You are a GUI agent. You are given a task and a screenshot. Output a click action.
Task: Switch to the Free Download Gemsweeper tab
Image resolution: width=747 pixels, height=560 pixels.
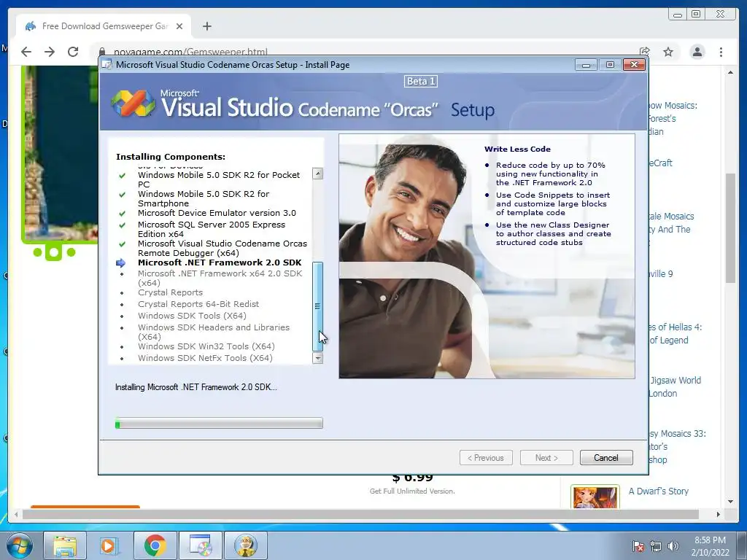(104, 26)
